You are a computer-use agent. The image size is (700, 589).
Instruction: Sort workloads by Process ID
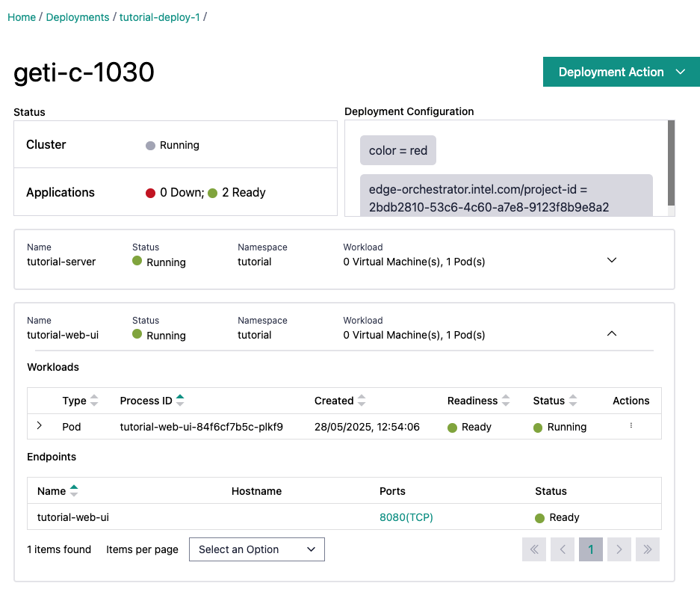pyautogui.click(x=180, y=401)
